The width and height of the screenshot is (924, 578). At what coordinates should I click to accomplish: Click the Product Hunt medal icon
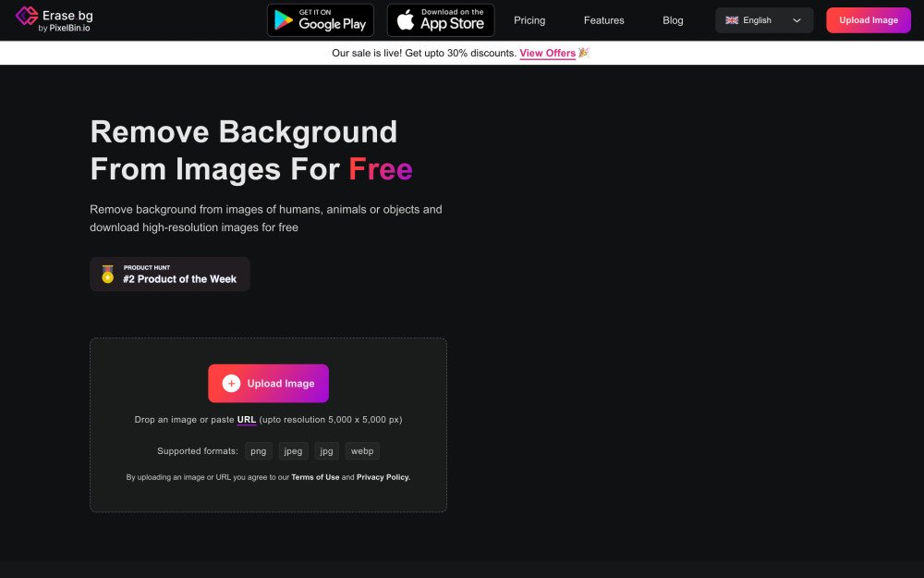click(x=108, y=275)
